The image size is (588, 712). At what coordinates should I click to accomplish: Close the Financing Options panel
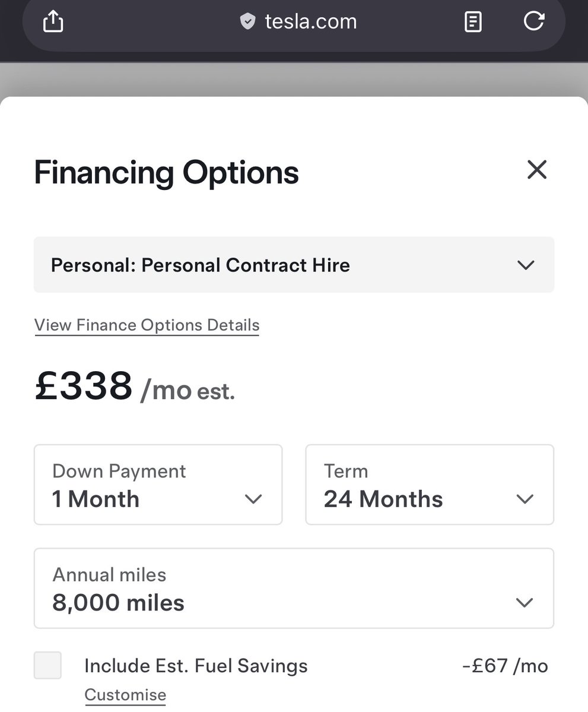[x=537, y=169]
